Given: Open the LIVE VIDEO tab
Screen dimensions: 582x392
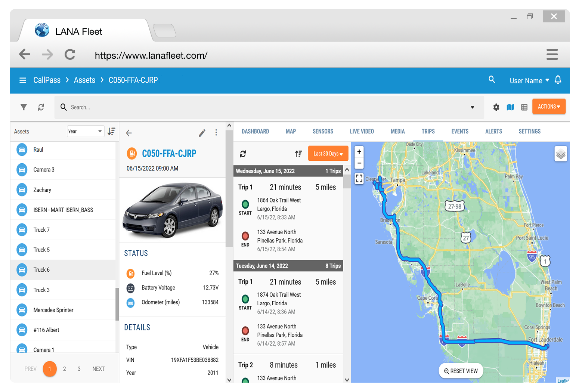Looking at the screenshot, I should 362,131.
